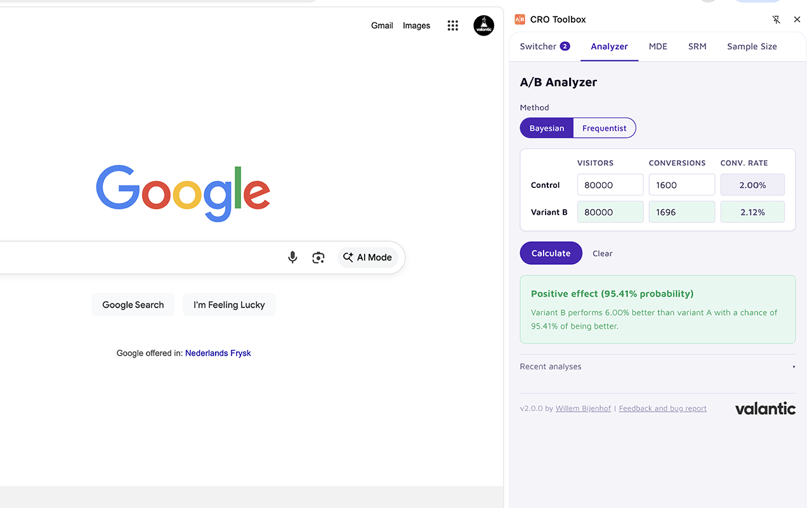The image size is (812, 508).
Task: Click the Variant B conversions field
Action: (x=682, y=212)
